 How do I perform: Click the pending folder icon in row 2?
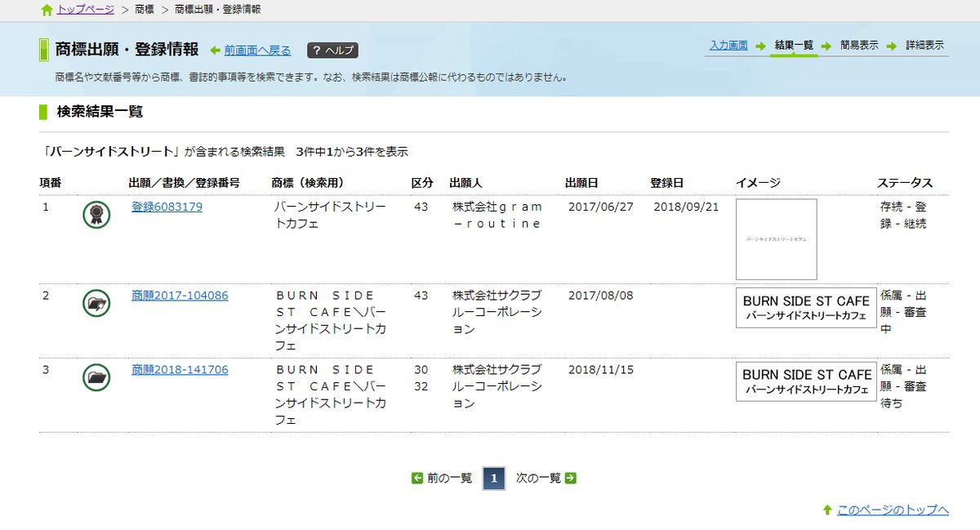tap(96, 303)
